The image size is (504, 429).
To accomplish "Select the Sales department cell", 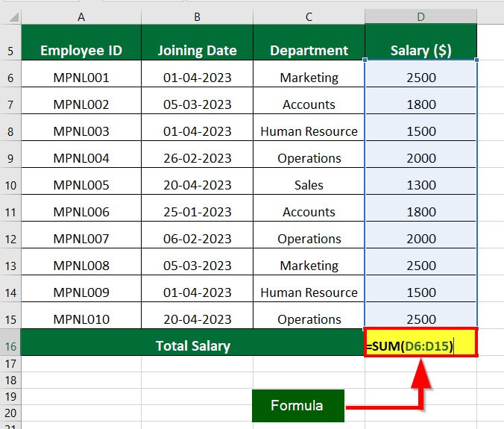I will [309, 185].
